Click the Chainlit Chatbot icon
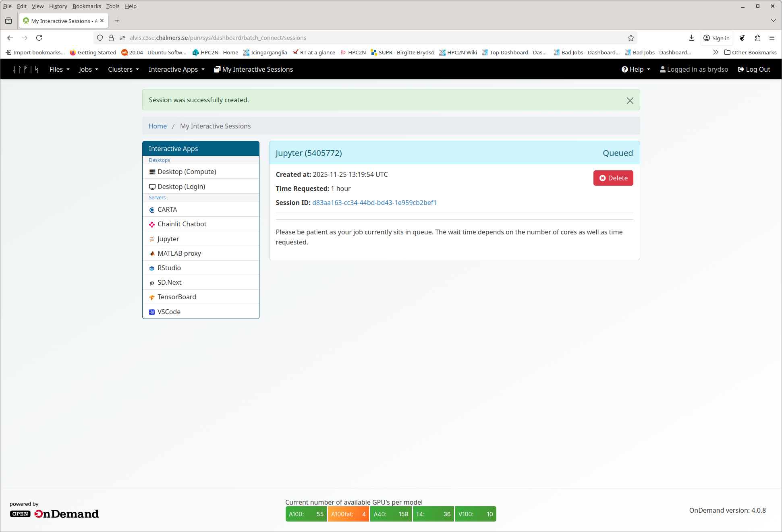The width and height of the screenshot is (782, 532). click(152, 224)
